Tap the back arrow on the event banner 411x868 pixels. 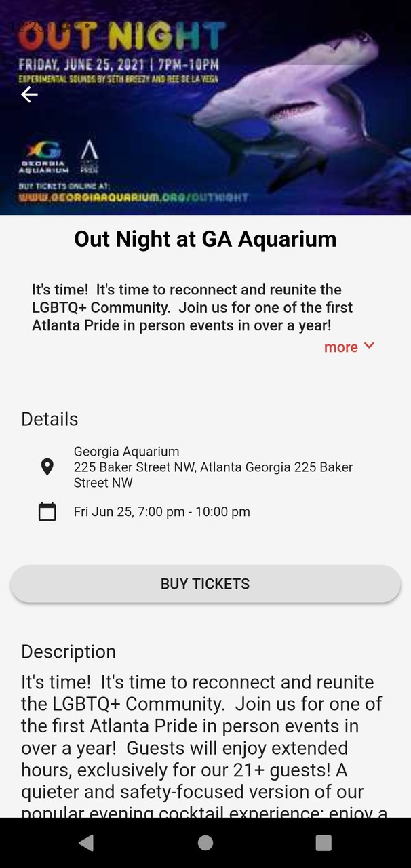coord(29,95)
